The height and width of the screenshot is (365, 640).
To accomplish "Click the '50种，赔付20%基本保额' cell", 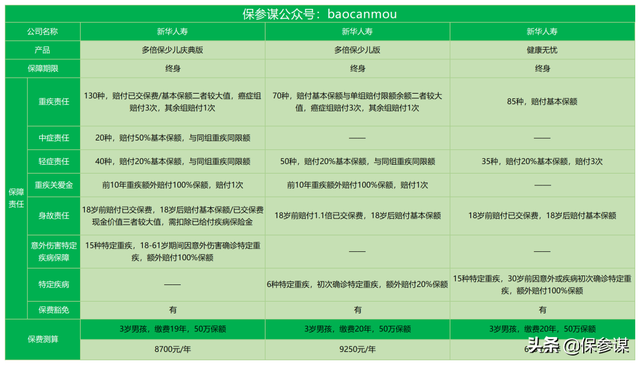I will [357, 161].
